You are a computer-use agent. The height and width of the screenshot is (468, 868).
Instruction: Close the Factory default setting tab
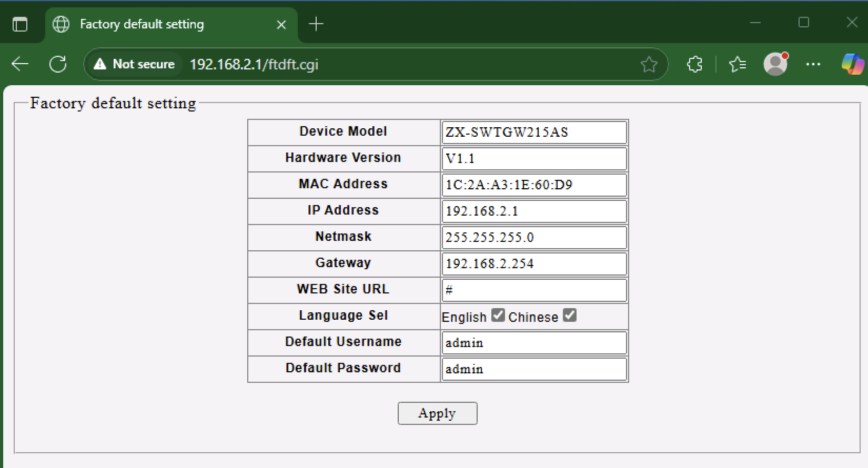click(281, 25)
